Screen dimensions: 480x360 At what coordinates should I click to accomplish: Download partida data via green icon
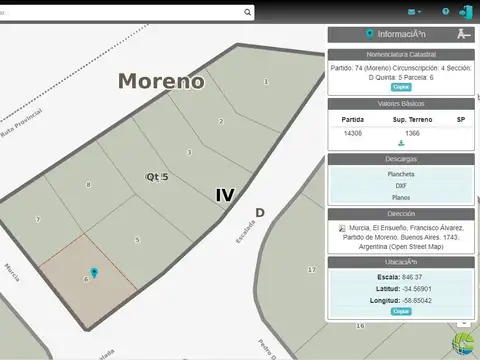[401, 143]
